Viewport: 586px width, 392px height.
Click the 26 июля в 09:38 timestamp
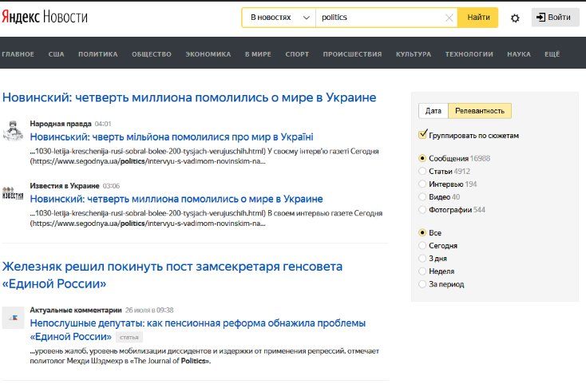pos(149,310)
